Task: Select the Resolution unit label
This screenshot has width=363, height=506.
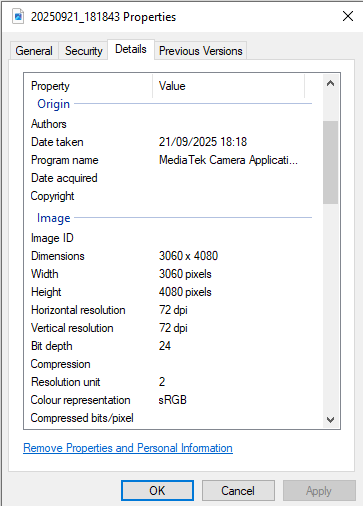Action: (x=66, y=382)
